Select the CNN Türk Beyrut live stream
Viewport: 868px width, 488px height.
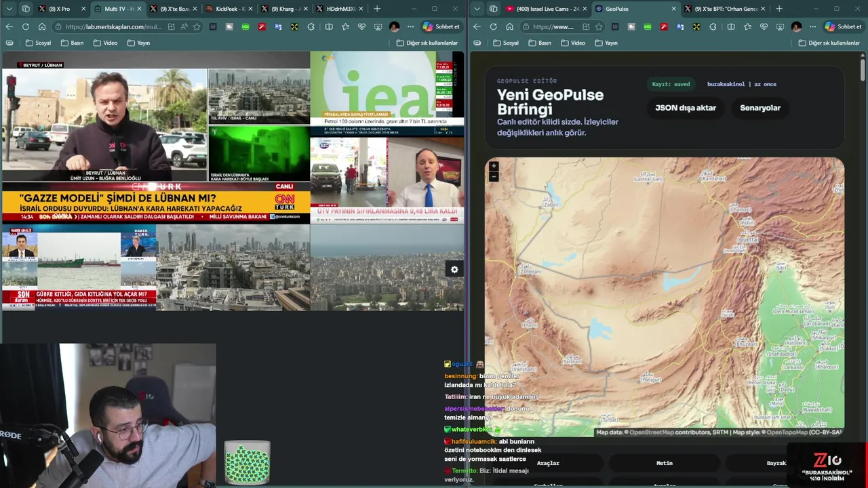[x=104, y=125]
